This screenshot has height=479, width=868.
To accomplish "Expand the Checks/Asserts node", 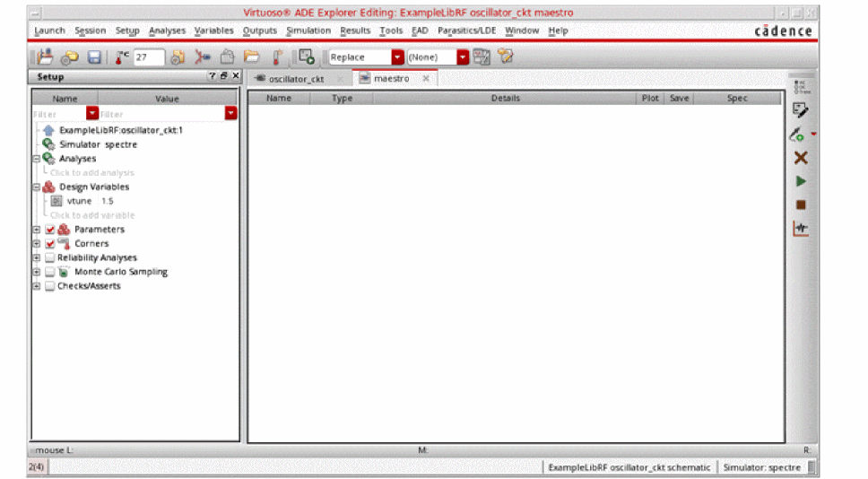I will tap(37, 286).
